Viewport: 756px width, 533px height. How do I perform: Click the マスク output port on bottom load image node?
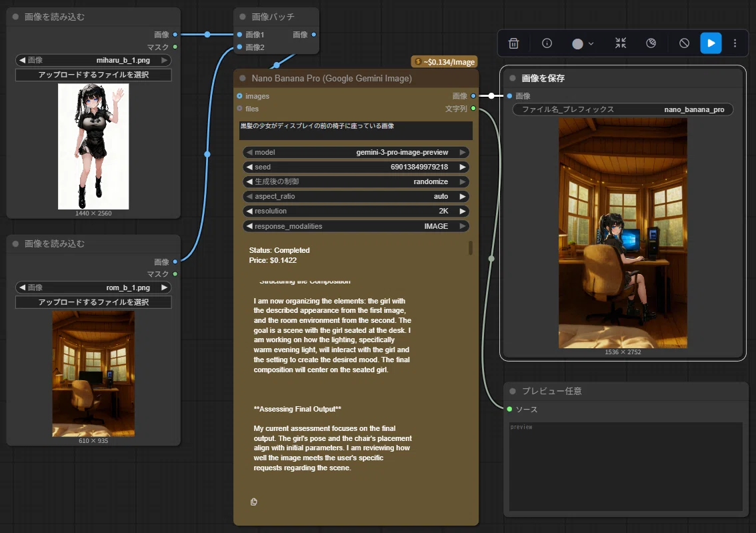(175, 274)
